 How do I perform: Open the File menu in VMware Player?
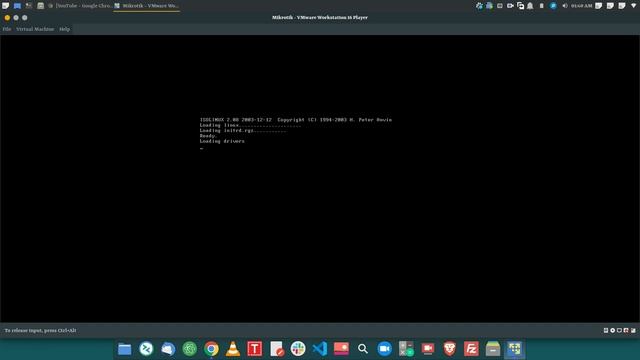(7, 29)
